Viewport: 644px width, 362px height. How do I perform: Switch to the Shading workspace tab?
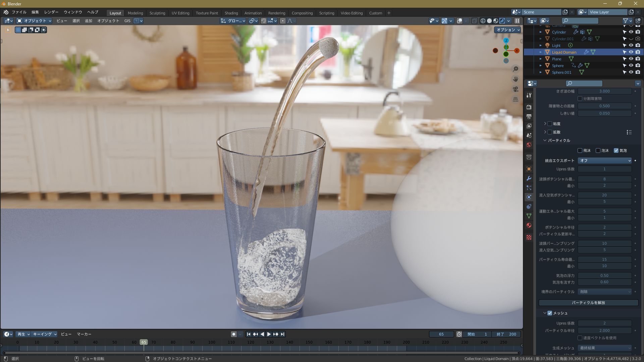coord(231,13)
